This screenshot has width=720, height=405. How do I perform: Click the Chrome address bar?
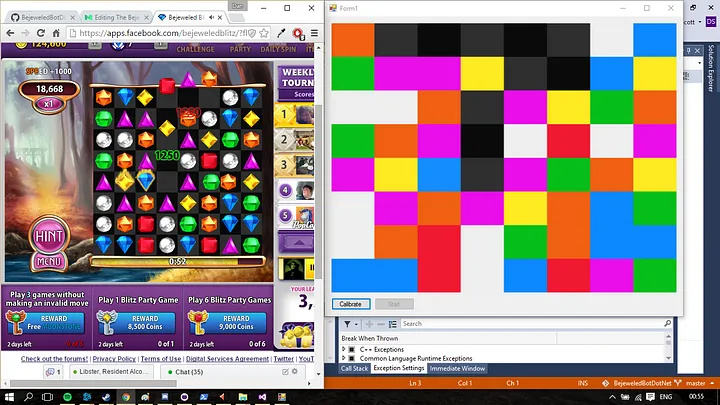(x=163, y=33)
